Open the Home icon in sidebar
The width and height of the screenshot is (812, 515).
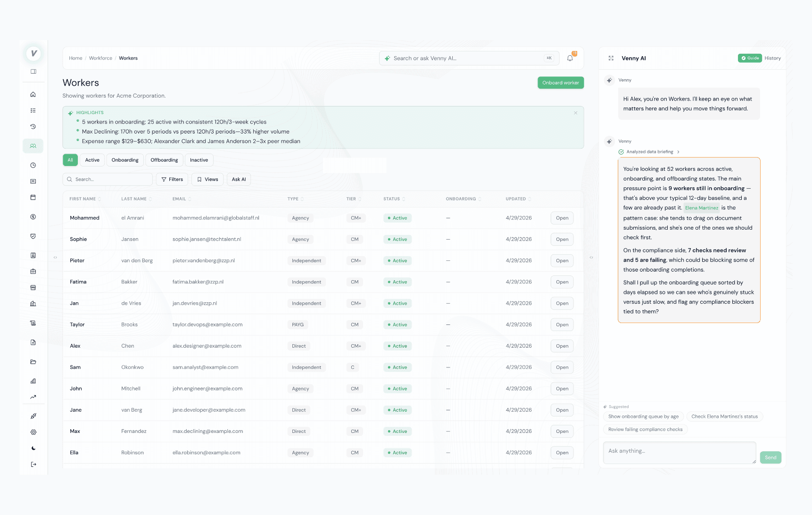click(33, 94)
